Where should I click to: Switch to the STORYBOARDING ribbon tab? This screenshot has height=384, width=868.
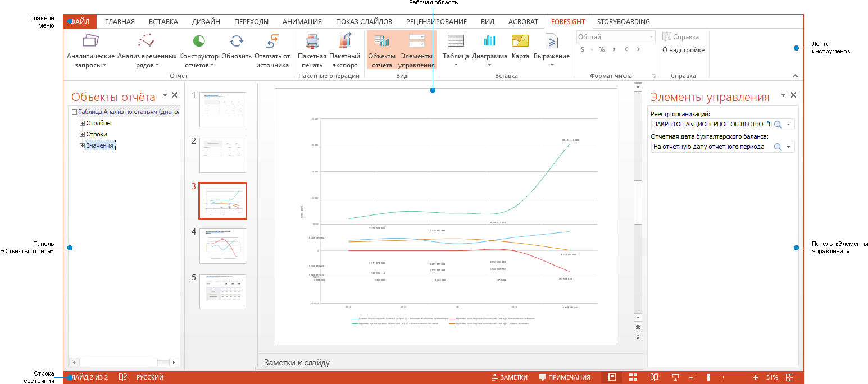tap(624, 21)
